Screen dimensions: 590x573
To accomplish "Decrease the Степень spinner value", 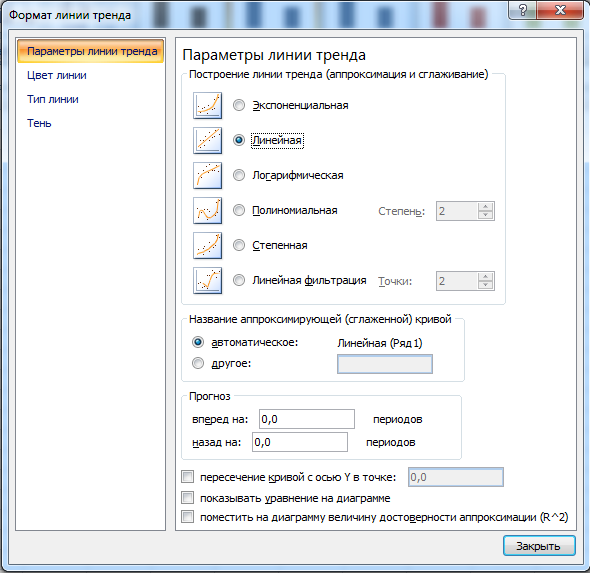I will [x=485, y=215].
